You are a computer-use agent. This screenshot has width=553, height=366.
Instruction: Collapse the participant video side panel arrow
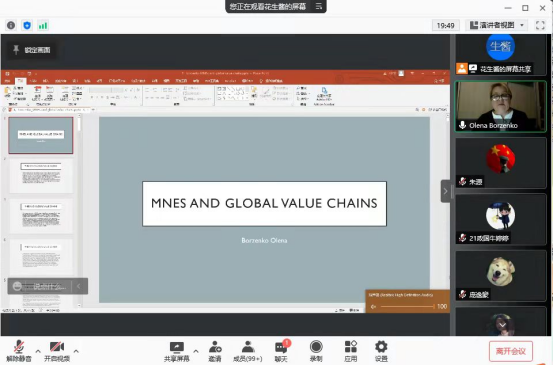point(445,191)
